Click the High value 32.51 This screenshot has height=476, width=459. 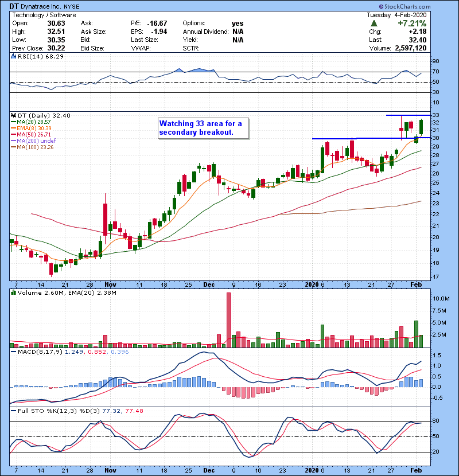click(x=56, y=32)
